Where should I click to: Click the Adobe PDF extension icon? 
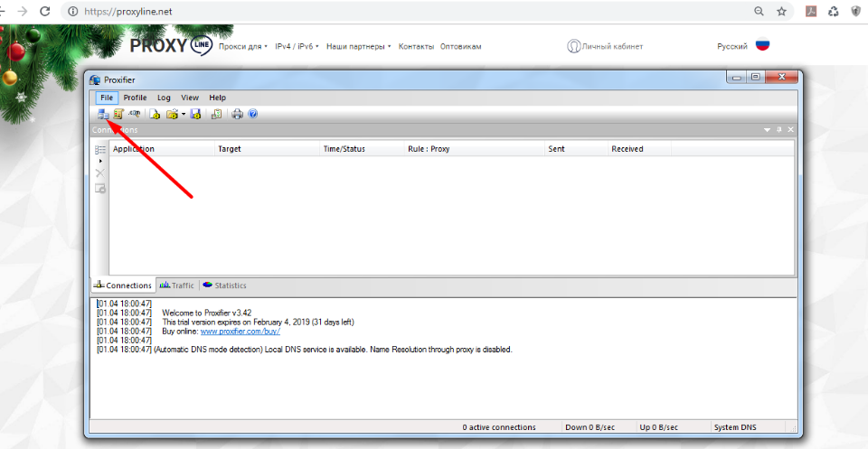pos(811,12)
